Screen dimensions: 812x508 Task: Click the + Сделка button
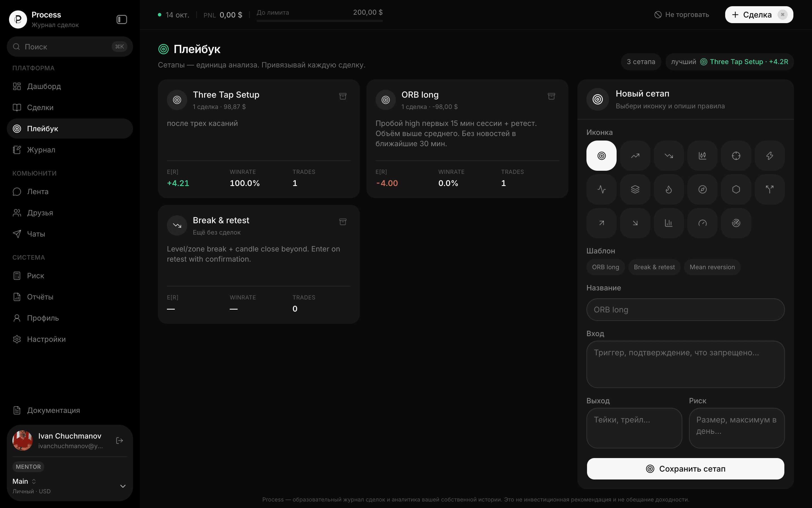coord(759,15)
